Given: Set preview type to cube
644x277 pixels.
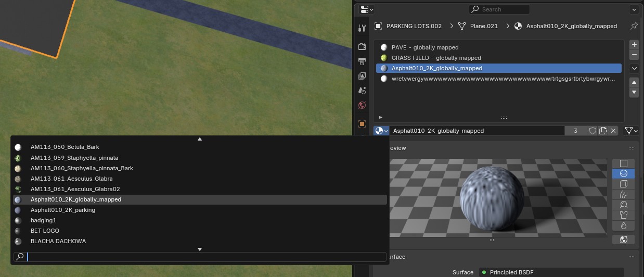Looking at the screenshot, I should tap(623, 184).
